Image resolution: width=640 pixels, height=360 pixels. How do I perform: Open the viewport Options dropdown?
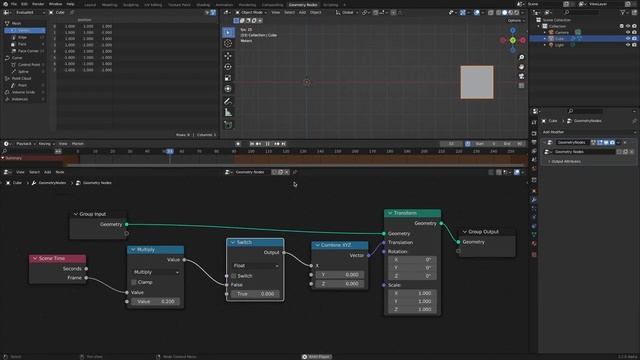point(516,20)
